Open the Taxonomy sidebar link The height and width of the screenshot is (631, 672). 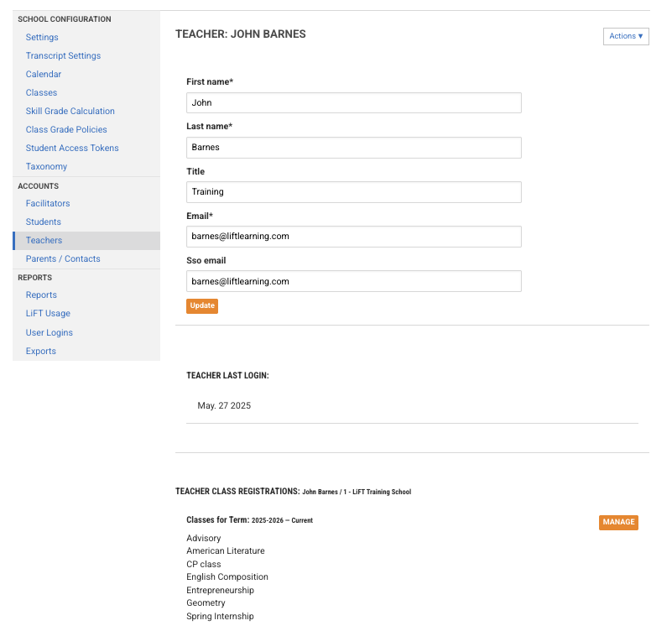pos(46,166)
